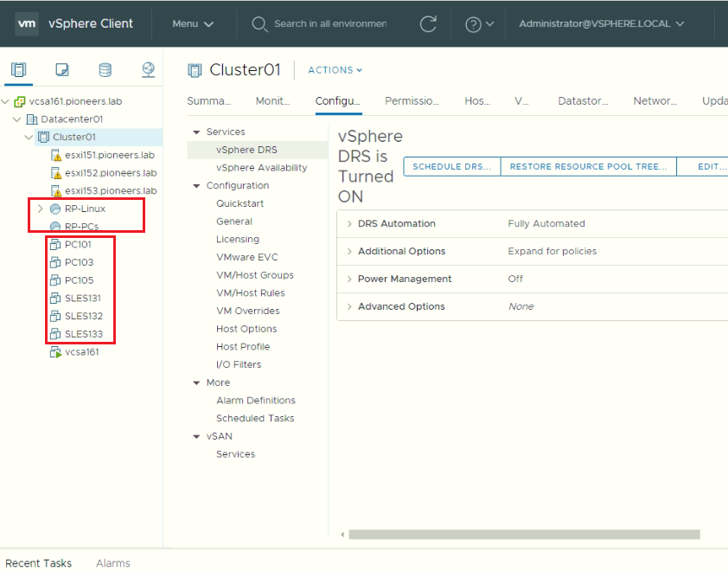Switch to the Permissions tab
The height and width of the screenshot is (572, 728).
click(x=412, y=101)
